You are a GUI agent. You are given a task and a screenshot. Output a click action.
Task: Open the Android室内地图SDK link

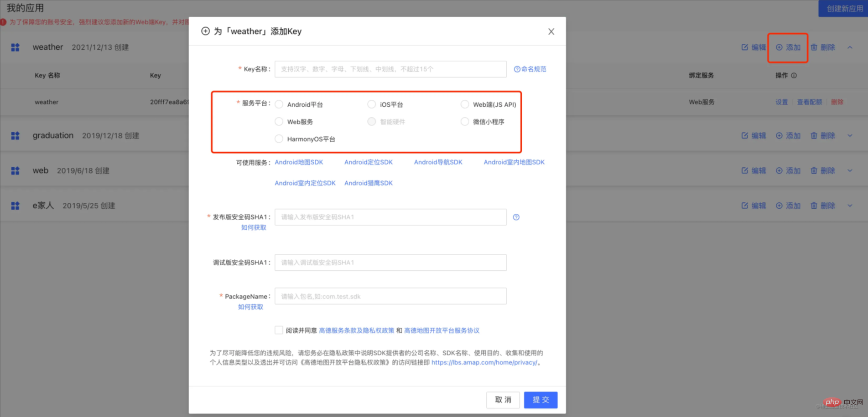[x=514, y=162]
